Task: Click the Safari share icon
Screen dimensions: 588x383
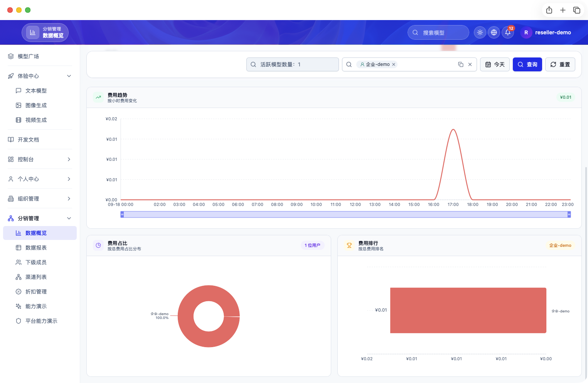Action: tap(549, 10)
